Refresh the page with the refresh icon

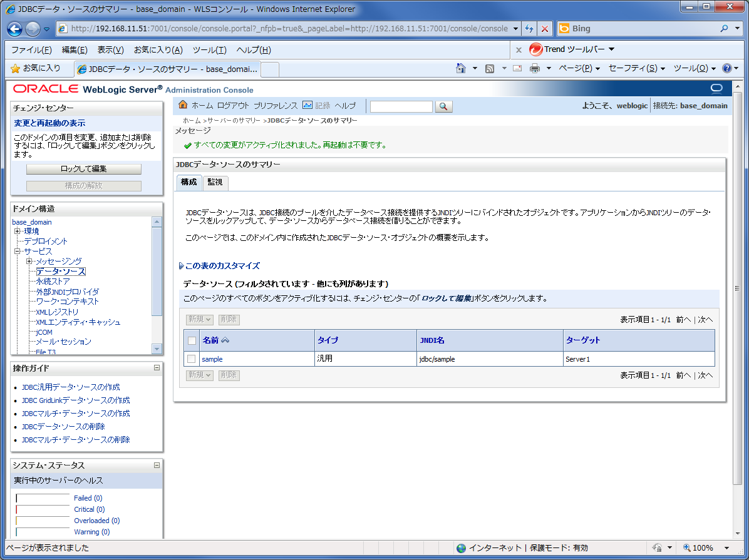(x=529, y=29)
